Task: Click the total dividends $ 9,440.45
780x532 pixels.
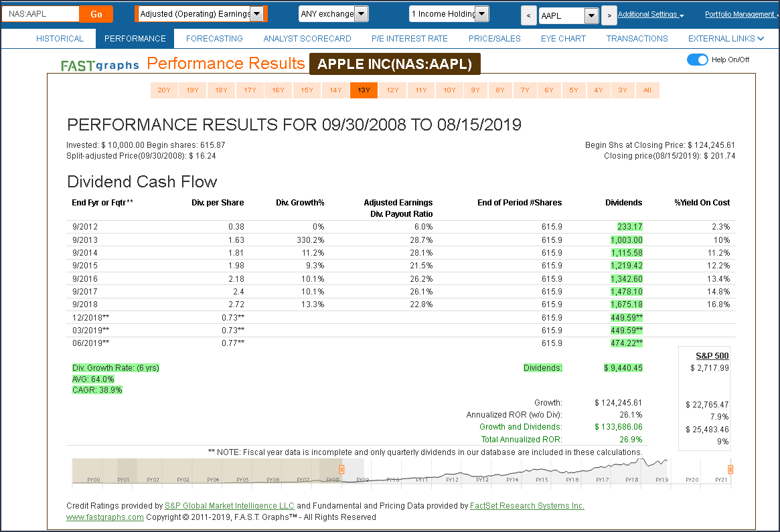Action: (623, 368)
